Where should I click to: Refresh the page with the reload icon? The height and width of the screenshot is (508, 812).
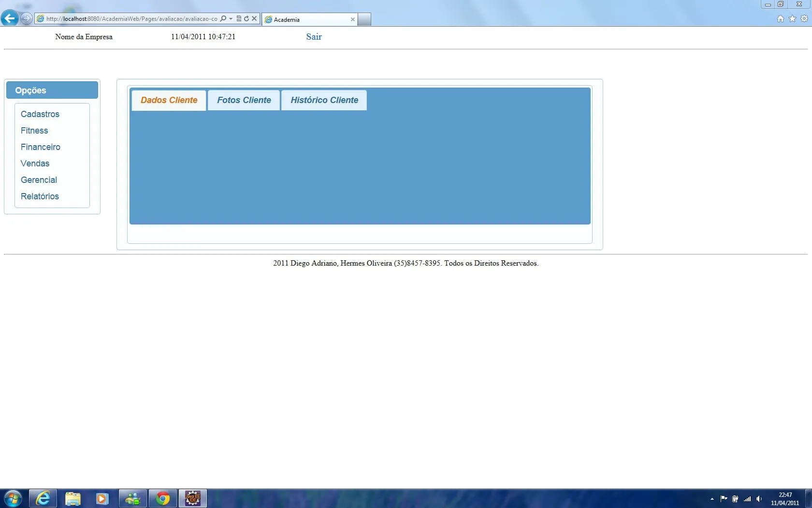[246, 19]
